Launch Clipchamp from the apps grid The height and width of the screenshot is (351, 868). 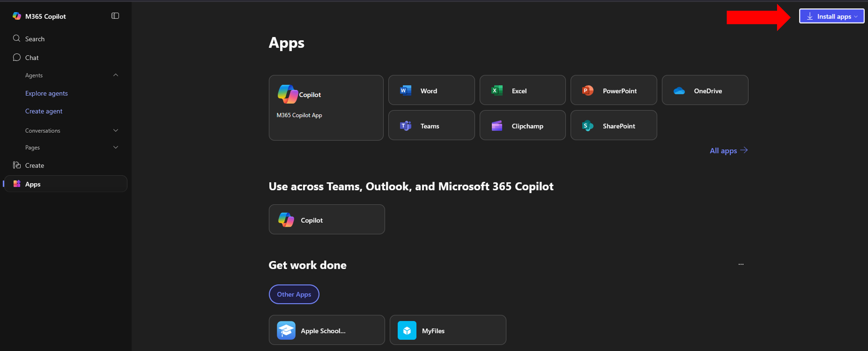pos(522,125)
